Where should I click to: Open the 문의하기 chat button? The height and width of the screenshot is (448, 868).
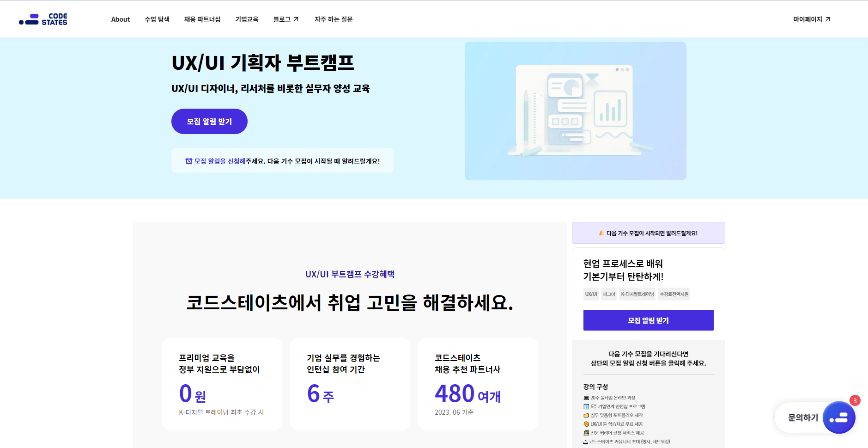pos(814,417)
